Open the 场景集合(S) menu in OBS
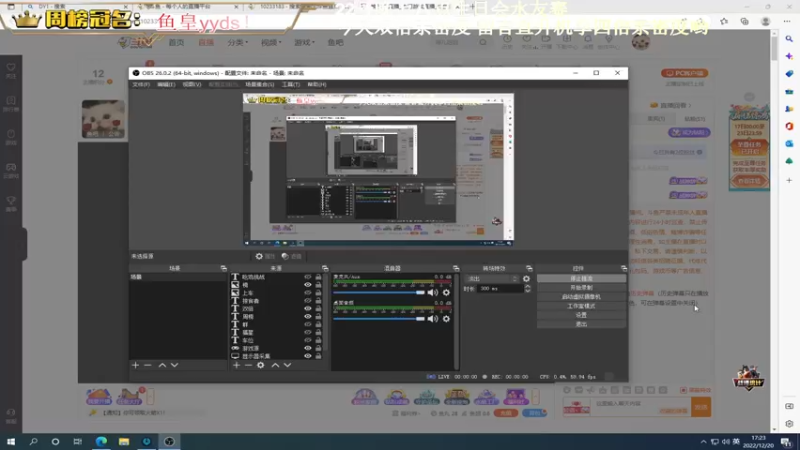Screen dimensions: 800x450 [259, 84]
